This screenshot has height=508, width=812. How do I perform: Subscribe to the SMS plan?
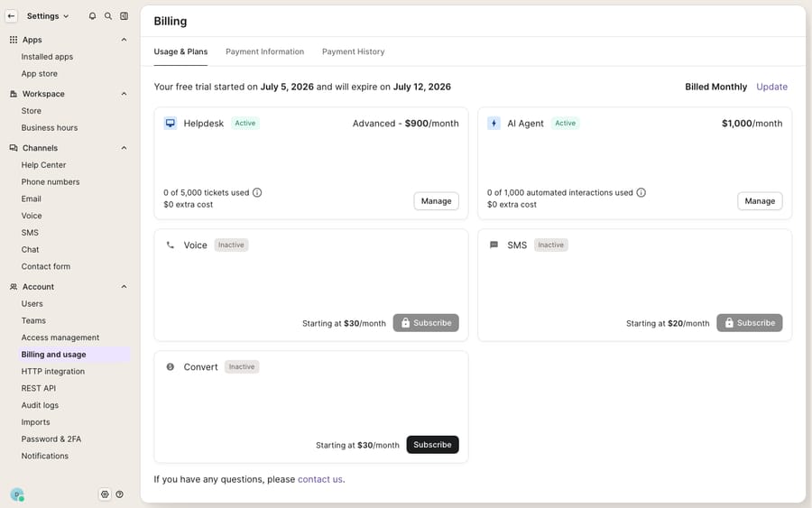click(x=750, y=323)
